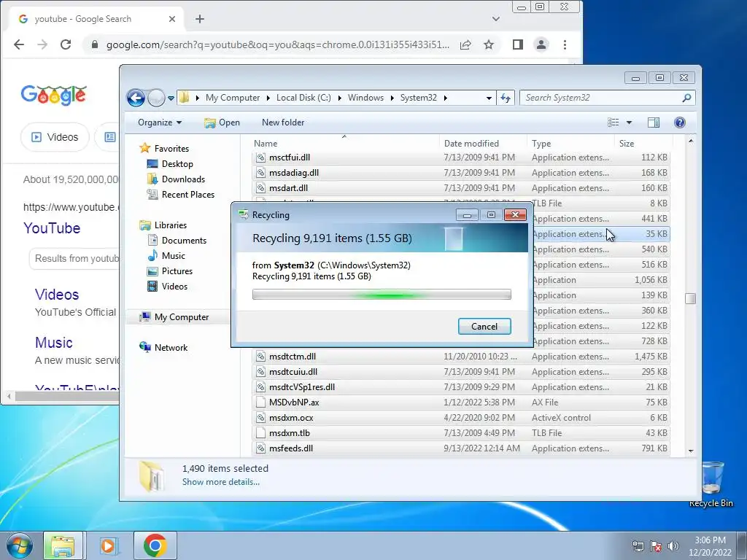Click the Videos filter chip on Google
The height and width of the screenshot is (560, 747).
(x=55, y=137)
